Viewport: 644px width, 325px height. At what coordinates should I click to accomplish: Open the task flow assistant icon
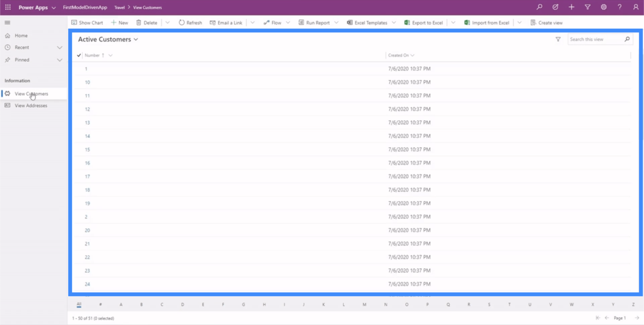[x=555, y=7]
